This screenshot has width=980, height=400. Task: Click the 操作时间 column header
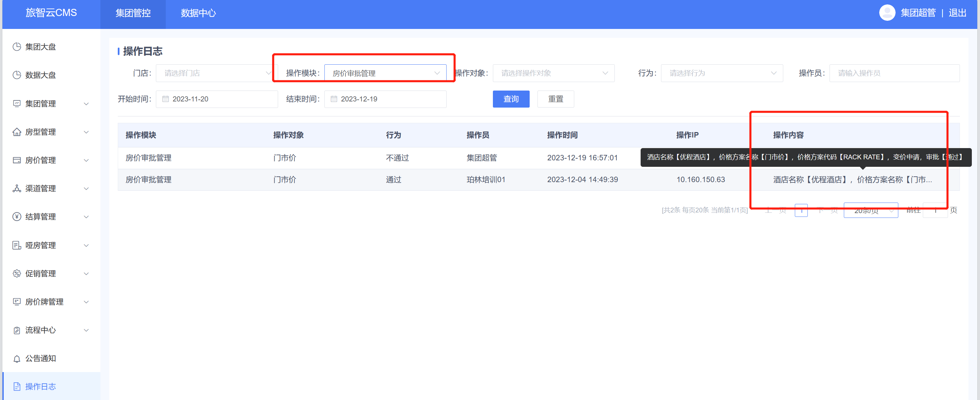pos(562,135)
